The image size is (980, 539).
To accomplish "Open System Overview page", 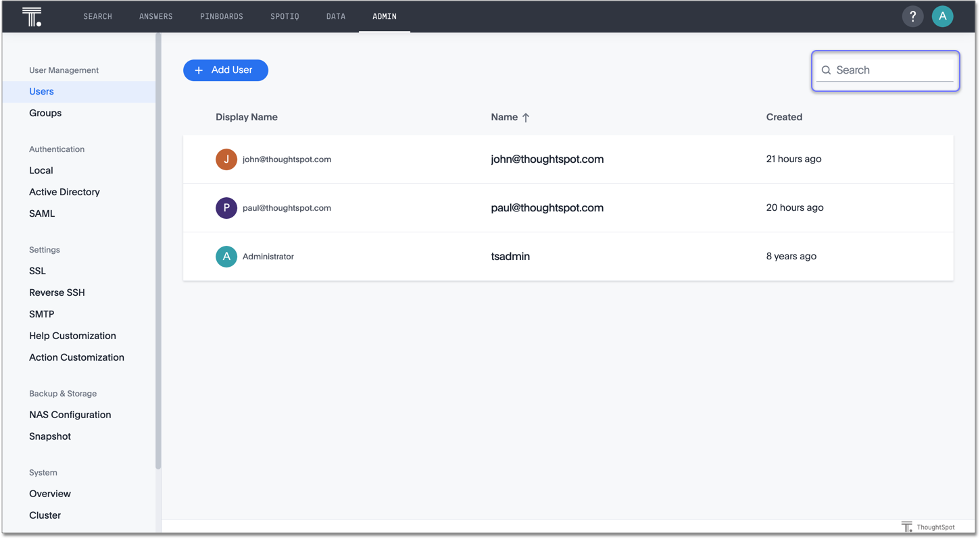I will [x=50, y=494].
